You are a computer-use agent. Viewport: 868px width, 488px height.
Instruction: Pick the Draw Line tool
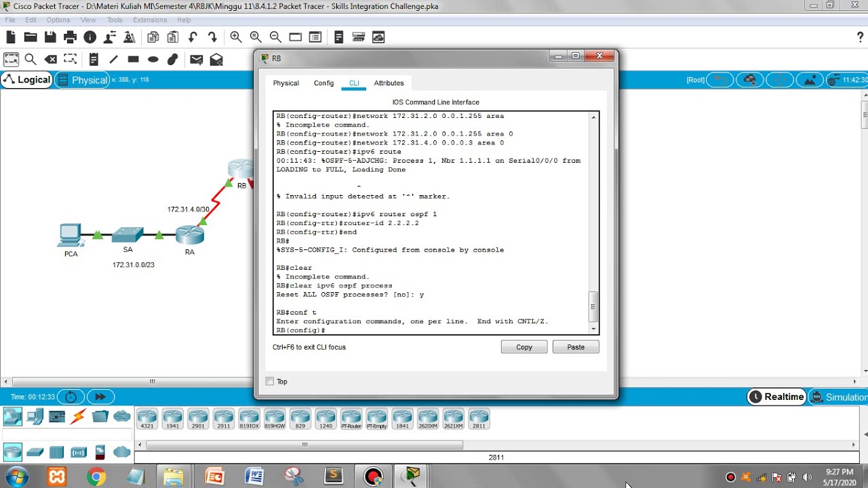tap(113, 60)
